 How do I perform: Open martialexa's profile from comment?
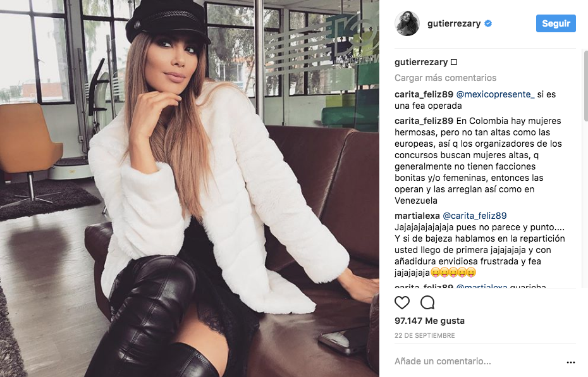pyautogui.click(x=417, y=216)
